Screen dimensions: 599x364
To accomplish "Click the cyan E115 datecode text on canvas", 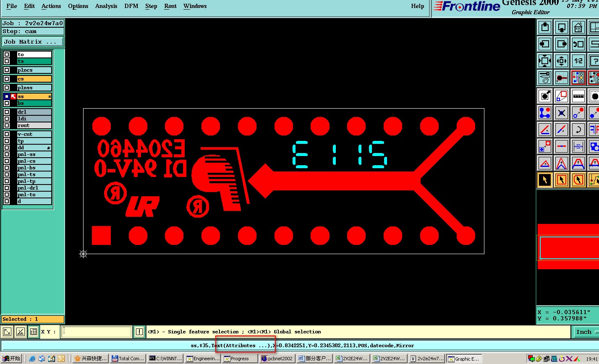I will [339, 155].
